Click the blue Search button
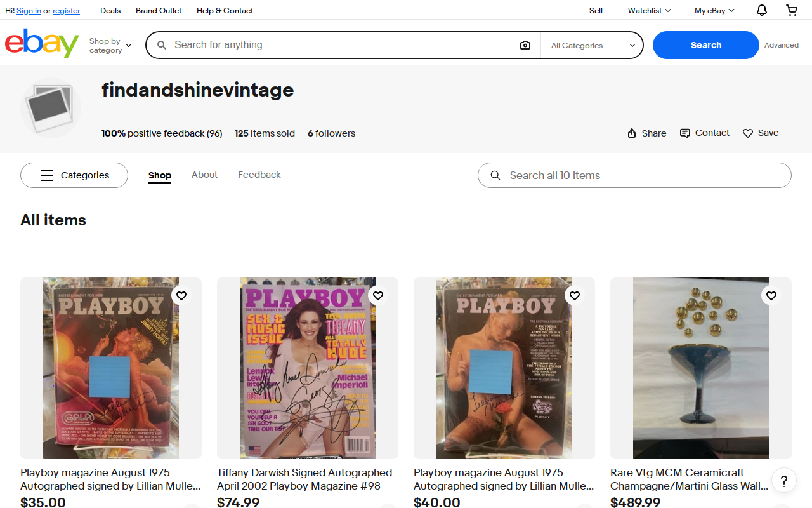The width and height of the screenshot is (812, 508). click(x=705, y=45)
